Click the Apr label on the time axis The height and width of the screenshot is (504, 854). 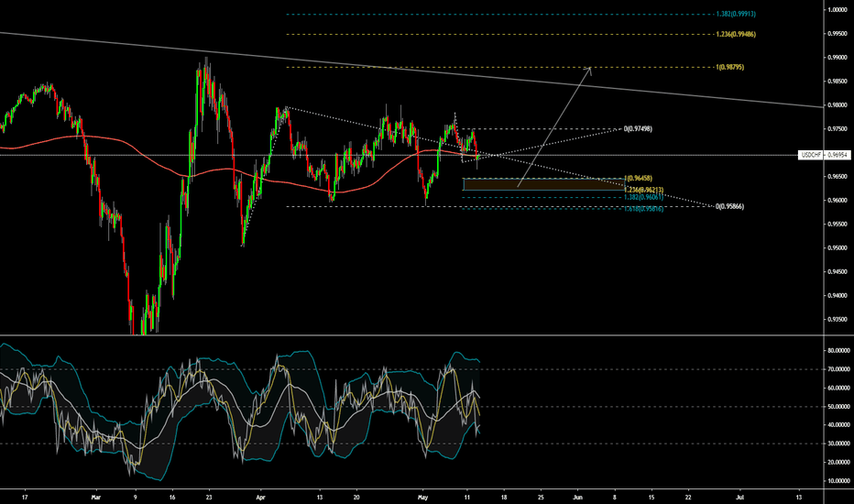point(260,497)
